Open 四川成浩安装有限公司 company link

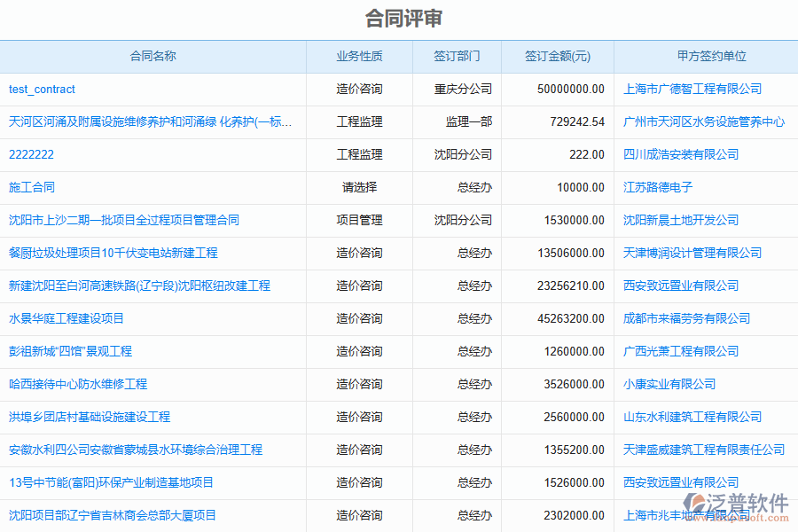681,154
